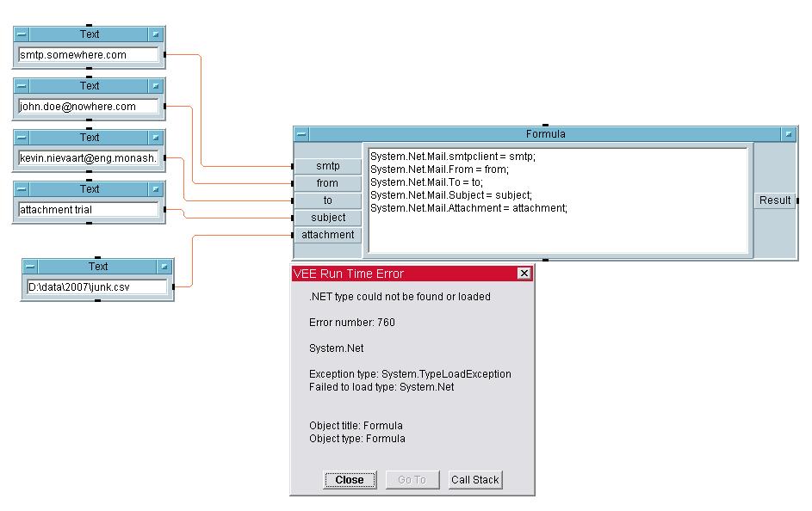
Task: Dismiss error dialog with the X button
Action: [x=524, y=274]
